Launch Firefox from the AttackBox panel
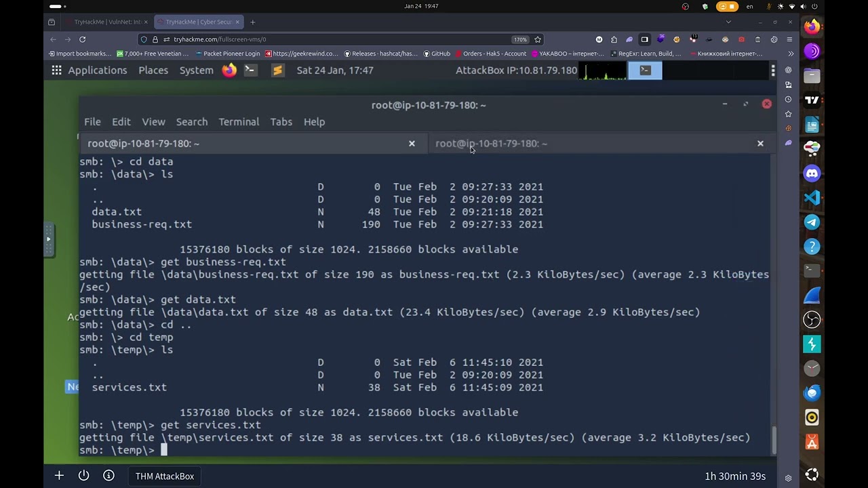Viewport: 868px width, 488px height. 229,70
